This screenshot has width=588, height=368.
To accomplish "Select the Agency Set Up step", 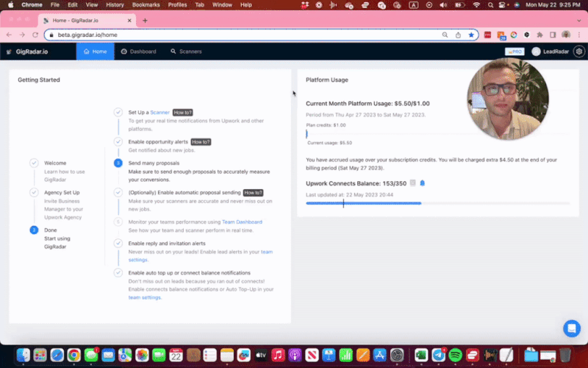I will click(62, 193).
